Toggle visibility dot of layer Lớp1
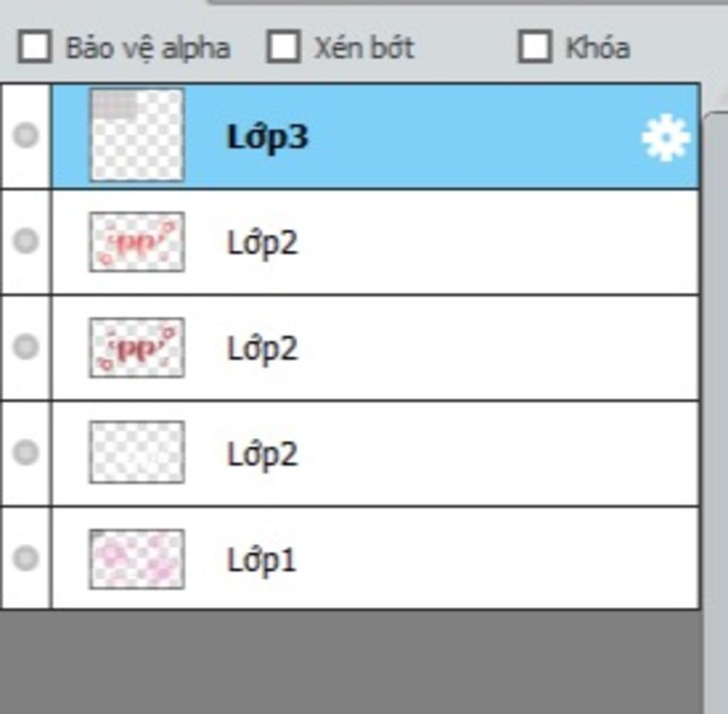Screen dimensions: 728x714 click(x=26, y=558)
